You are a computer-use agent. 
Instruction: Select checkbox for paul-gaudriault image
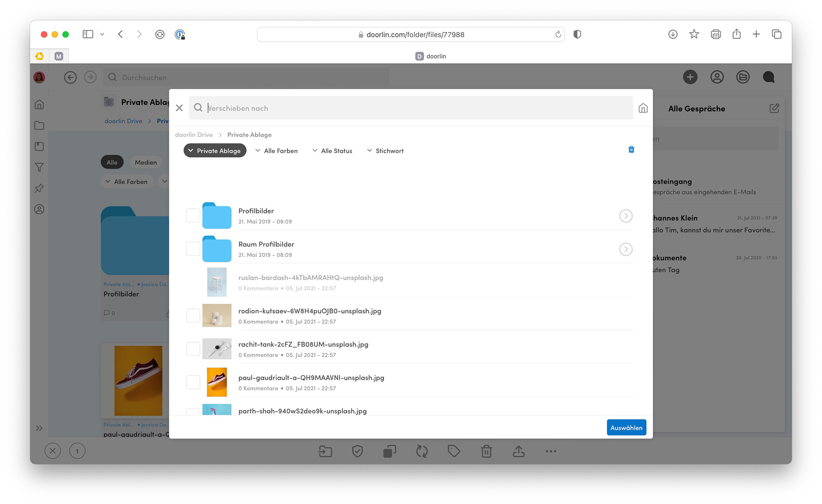[x=193, y=382]
